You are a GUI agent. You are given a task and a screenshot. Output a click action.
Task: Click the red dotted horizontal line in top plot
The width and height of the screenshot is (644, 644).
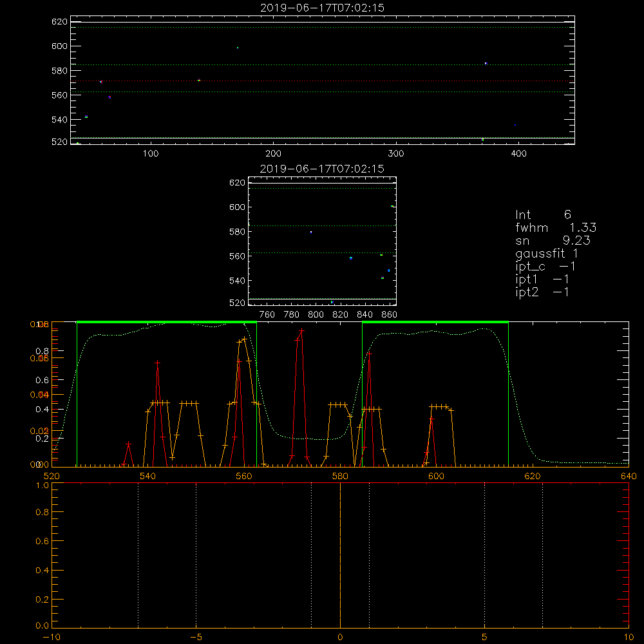(x=323, y=81)
